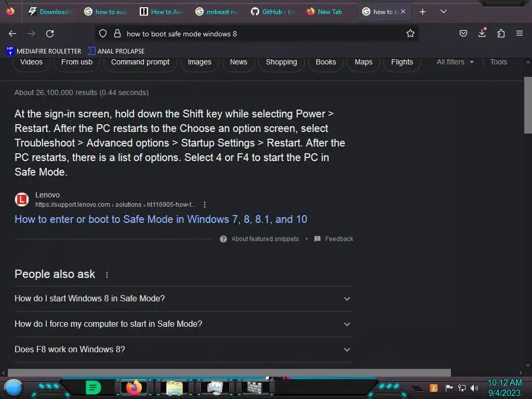This screenshot has width=532, height=399.
Task: Open File Explorer from the taskbar
Action: [x=175, y=388]
